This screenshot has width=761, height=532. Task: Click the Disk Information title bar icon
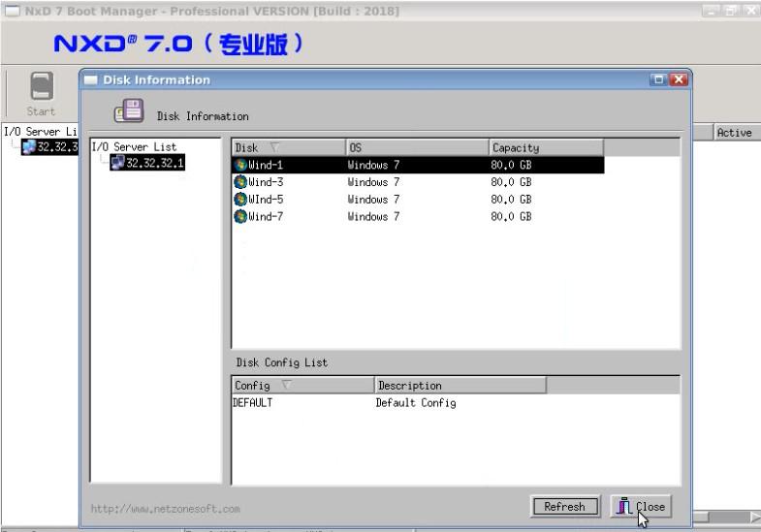91,80
